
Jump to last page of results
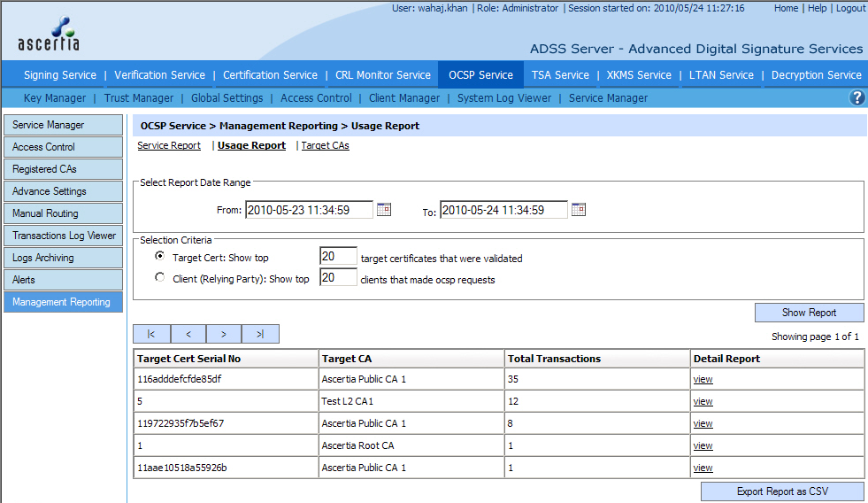point(260,334)
